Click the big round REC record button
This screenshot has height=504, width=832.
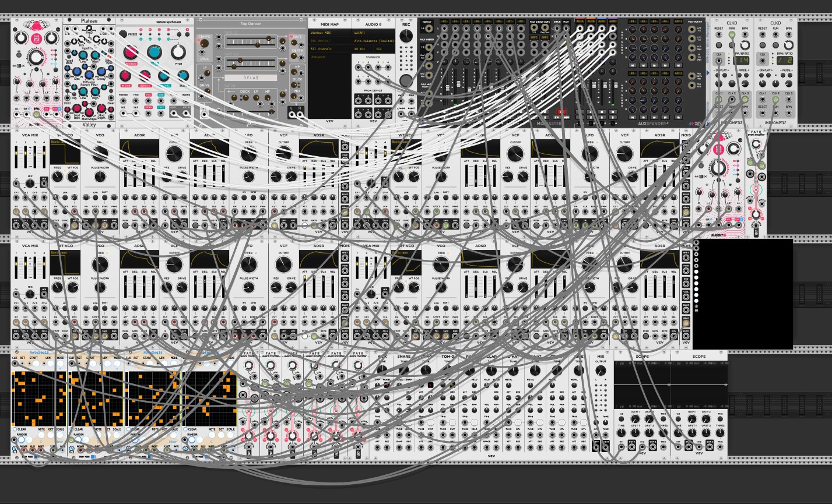tap(406, 80)
